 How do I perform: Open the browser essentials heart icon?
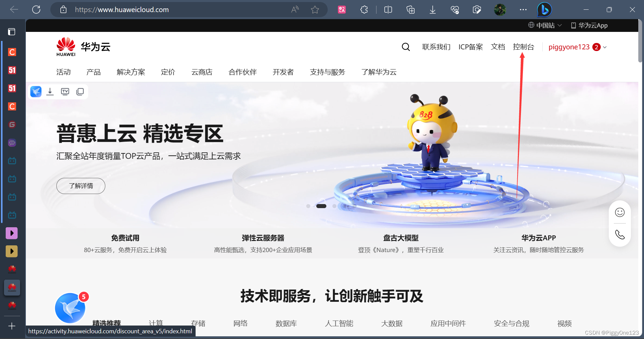click(x=455, y=10)
